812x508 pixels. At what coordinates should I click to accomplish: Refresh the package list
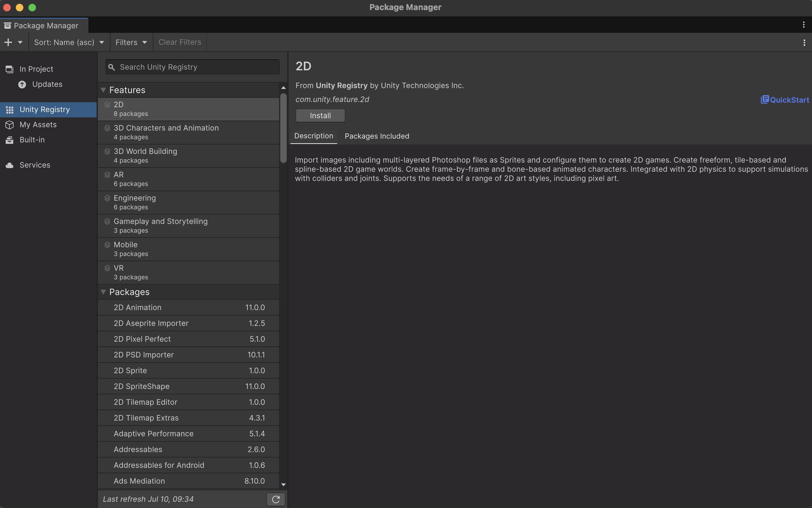click(x=275, y=499)
